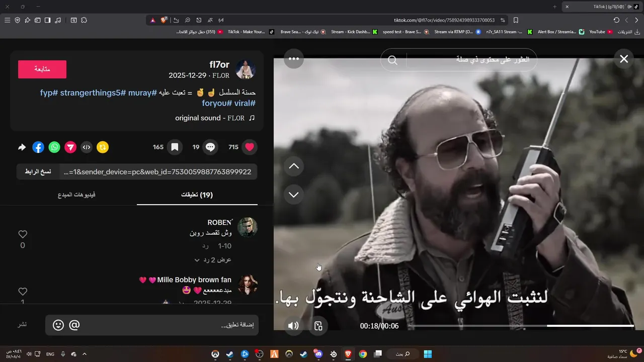Mute the video sound
644x362 pixels.
293,326
